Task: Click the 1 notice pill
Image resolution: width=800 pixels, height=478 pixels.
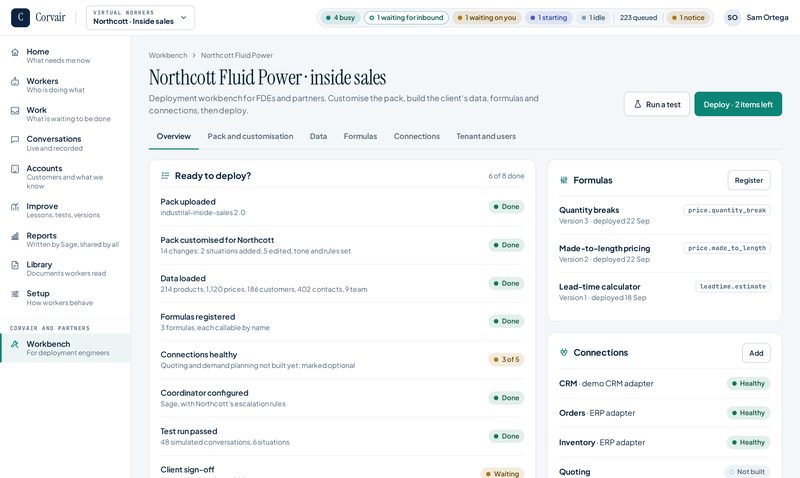Action: [688, 17]
